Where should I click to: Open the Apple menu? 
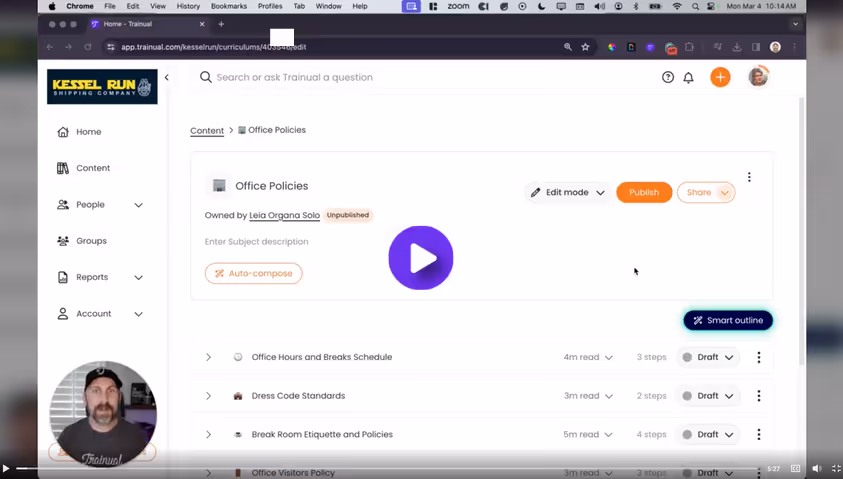52,6
